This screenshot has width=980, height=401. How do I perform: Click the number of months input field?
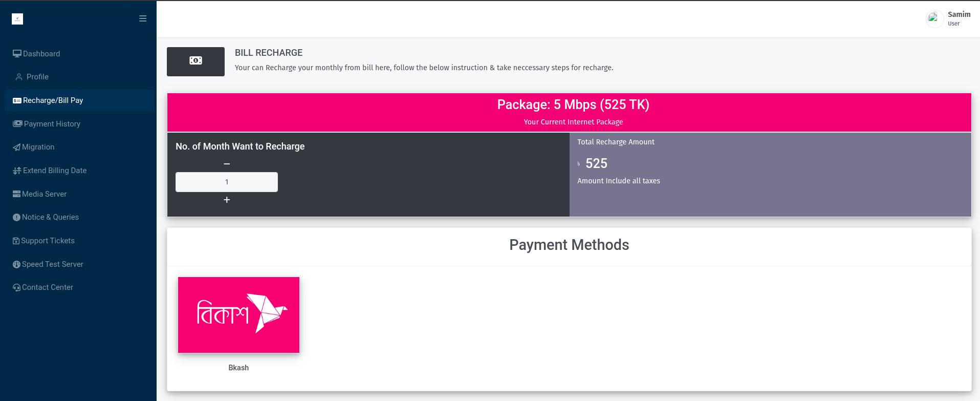tap(227, 182)
